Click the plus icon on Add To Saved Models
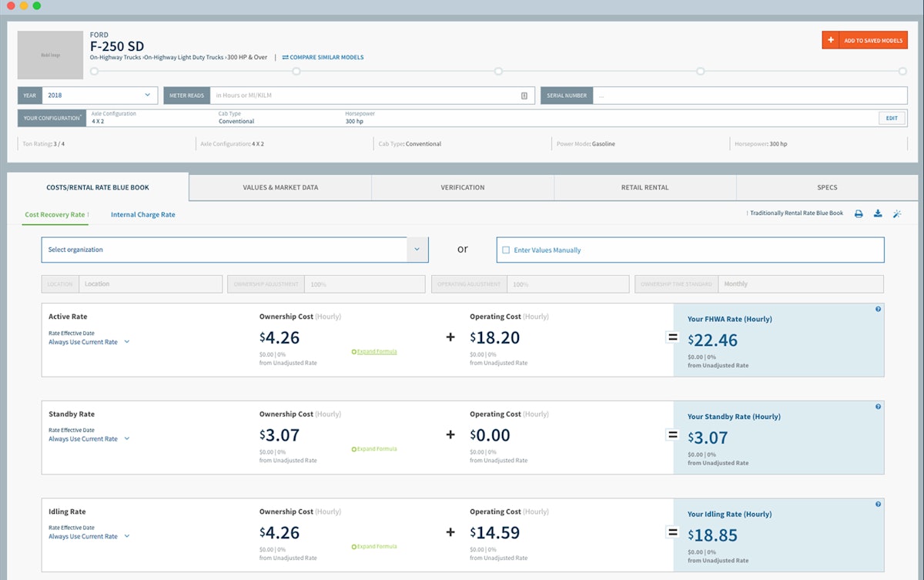Viewport: 924px width, 580px height. tap(831, 39)
